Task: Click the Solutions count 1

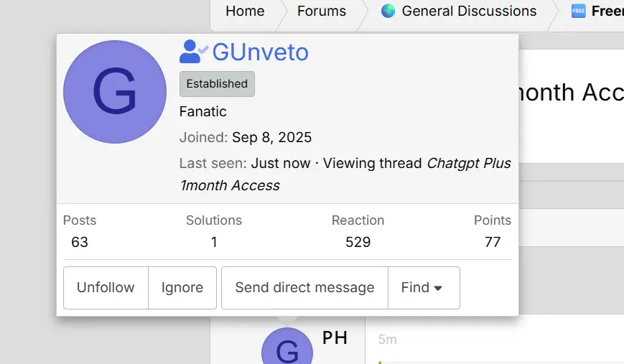Action: point(214,242)
